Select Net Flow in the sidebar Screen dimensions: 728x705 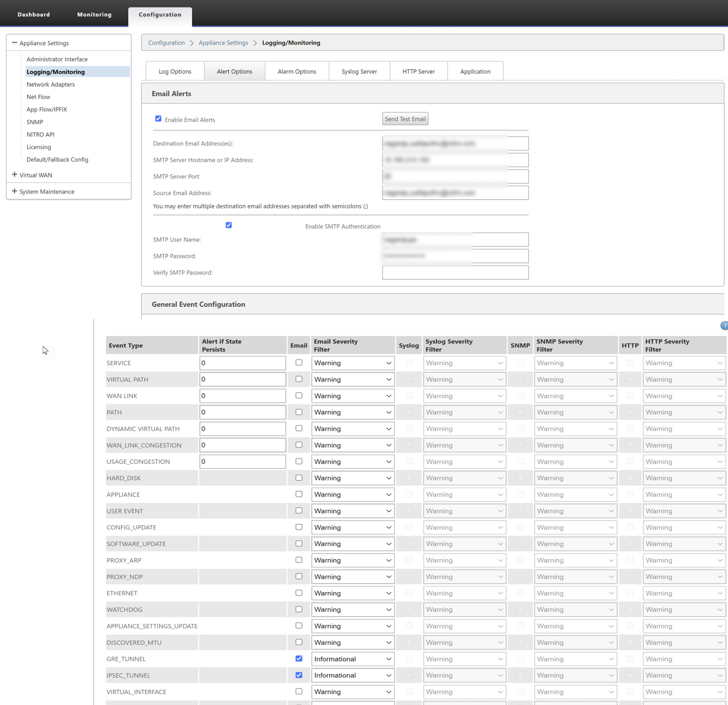pos(38,97)
